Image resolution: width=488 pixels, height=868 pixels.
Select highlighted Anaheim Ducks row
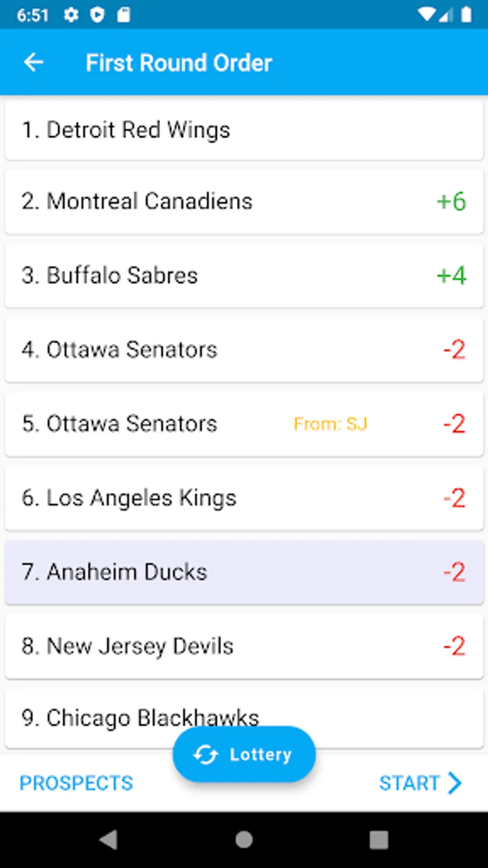244,572
